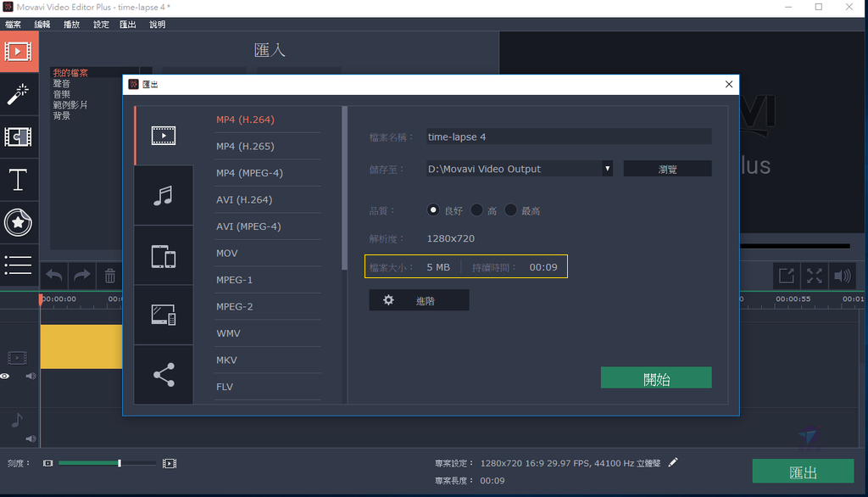Select 範例影片 in import list
This screenshot has height=497, width=868.
point(70,104)
